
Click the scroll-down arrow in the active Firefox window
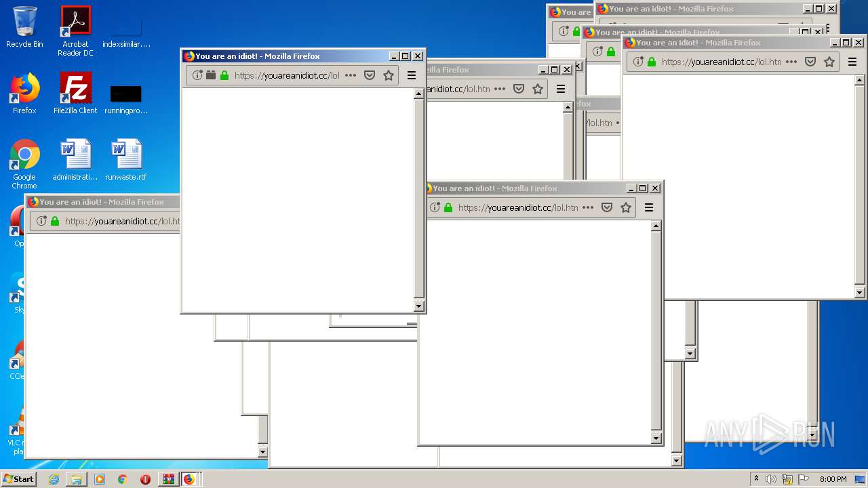[x=419, y=306]
